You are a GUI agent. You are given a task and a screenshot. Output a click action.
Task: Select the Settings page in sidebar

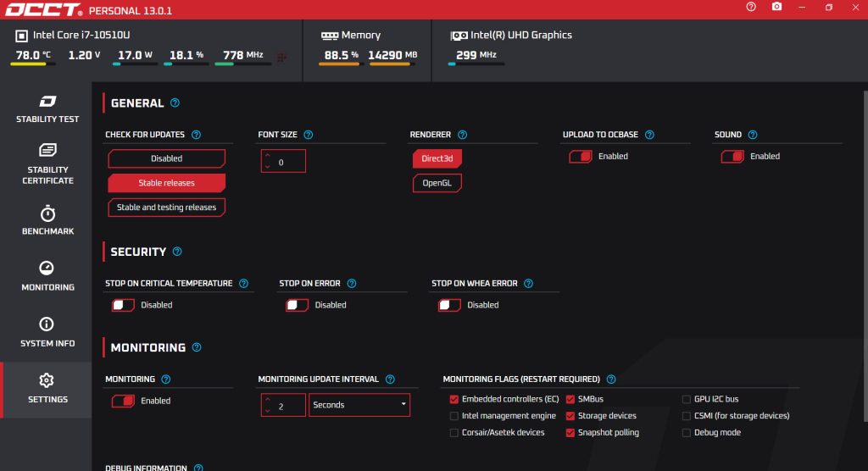tap(47, 390)
